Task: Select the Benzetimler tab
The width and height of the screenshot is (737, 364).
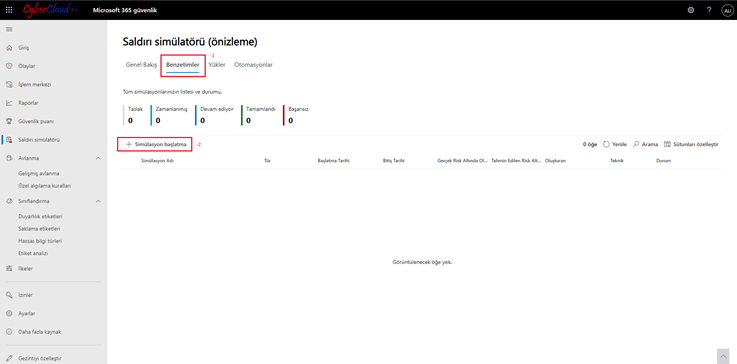Action: coord(182,65)
